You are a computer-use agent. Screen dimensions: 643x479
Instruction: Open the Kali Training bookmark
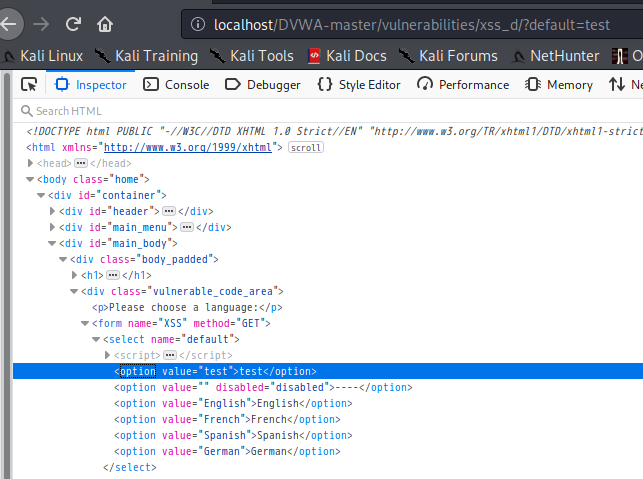tap(146, 56)
